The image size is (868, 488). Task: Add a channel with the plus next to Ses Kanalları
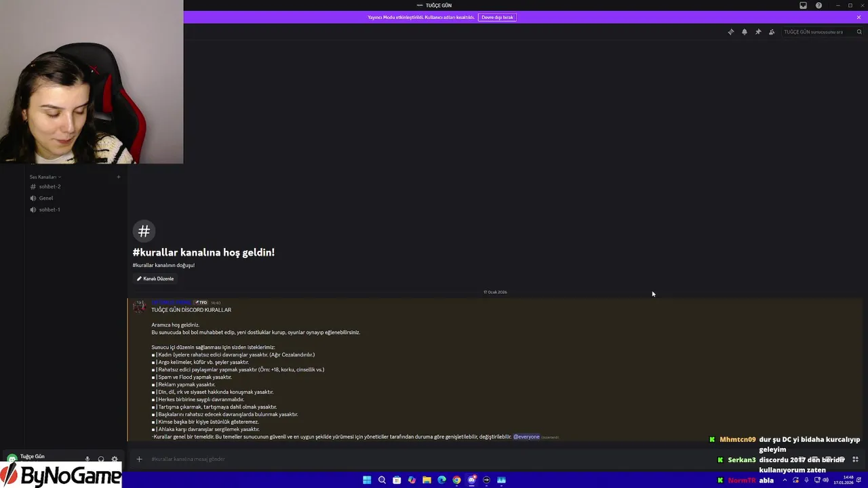click(x=118, y=177)
